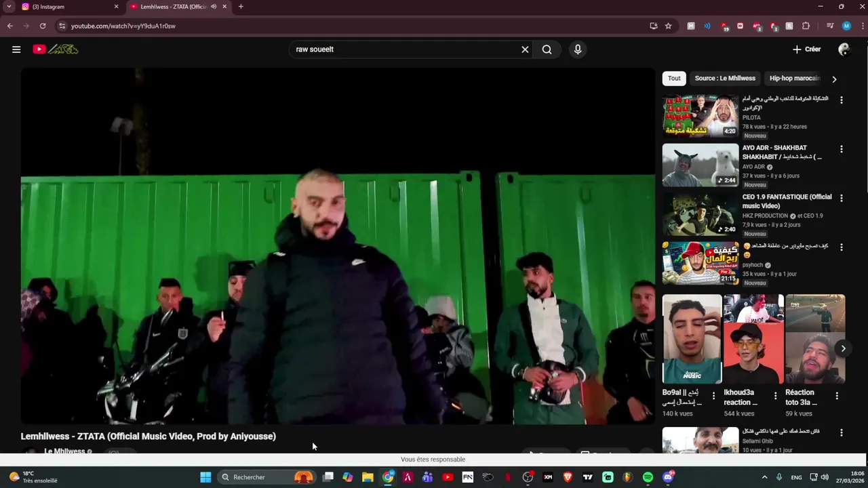Open options for 'Réaction toto 3la' Short

837,396
